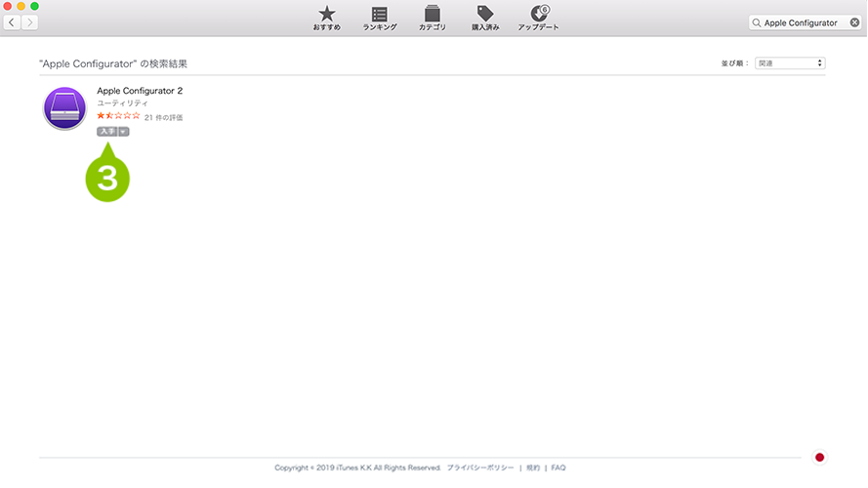868x488 pixels.
Task: Open the アップデート updates tab
Action: 539,18
